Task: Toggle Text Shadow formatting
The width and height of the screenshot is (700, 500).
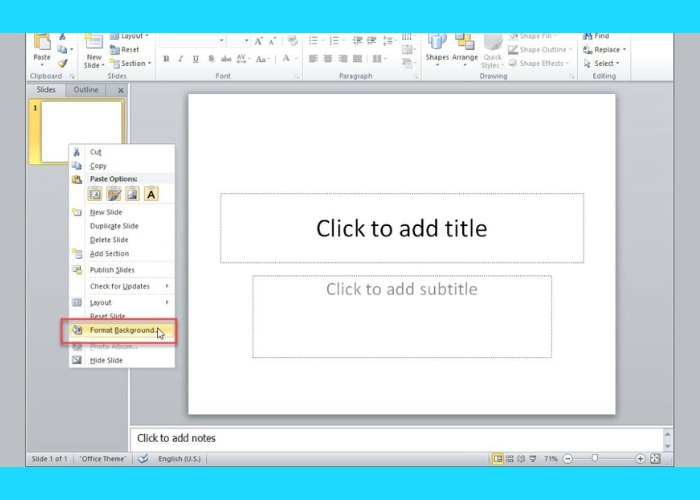Action: click(211, 59)
